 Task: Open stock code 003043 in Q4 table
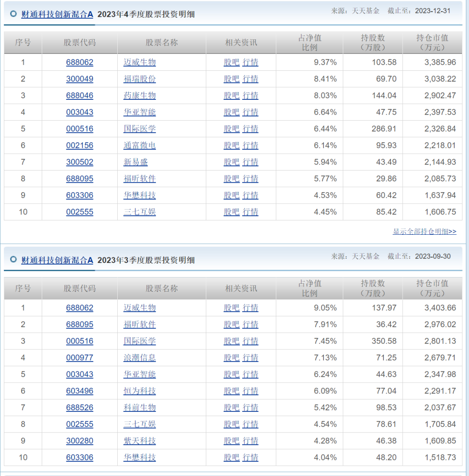[x=79, y=112]
